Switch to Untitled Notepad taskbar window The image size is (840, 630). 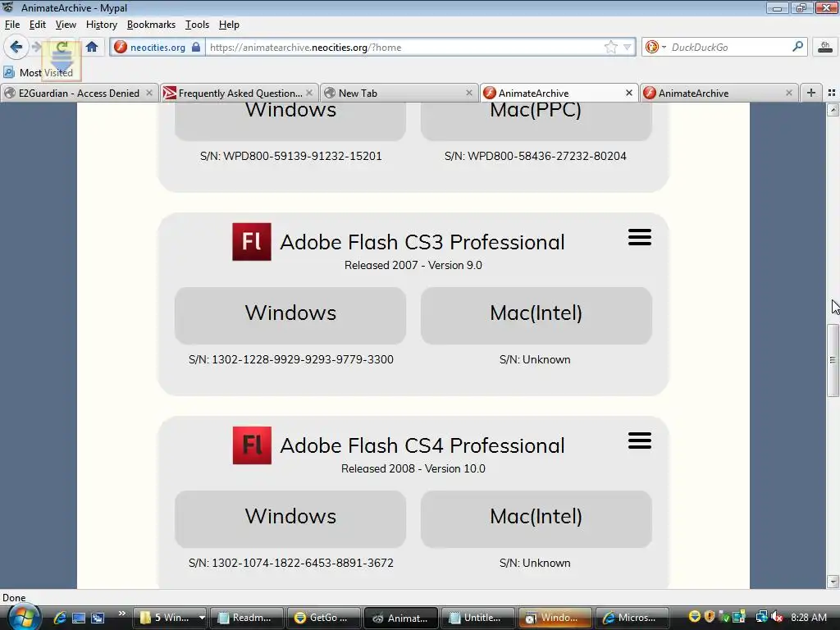[x=477, y=618]
